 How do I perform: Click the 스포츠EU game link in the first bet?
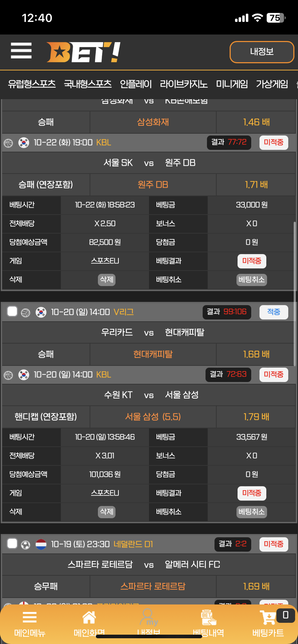[105, 261]
